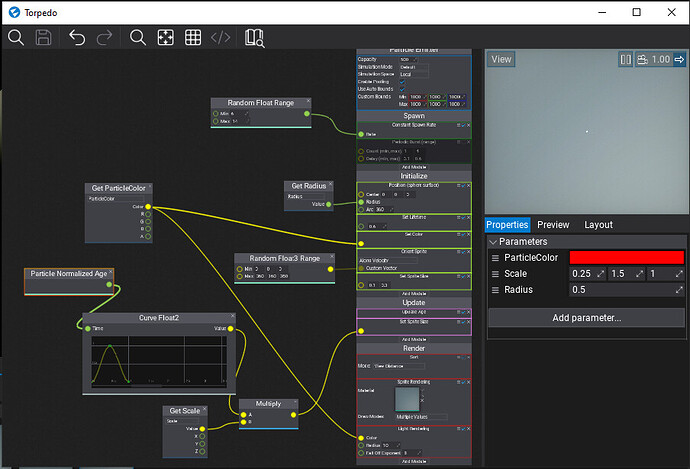Switch to the Preview tab
This screenshot has width=690, height=469.
coord(553,225)
